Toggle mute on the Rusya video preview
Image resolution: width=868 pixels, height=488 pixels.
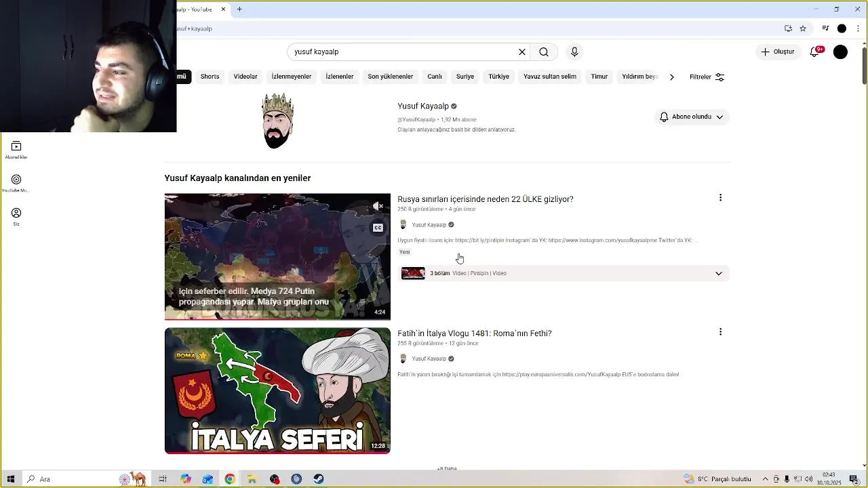point(378,206)
